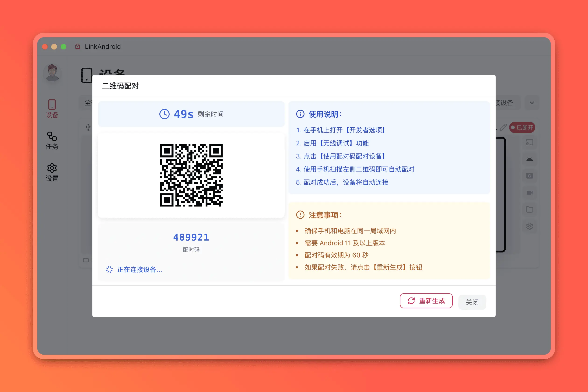Screen dimensions: 588x392
Task: Click the QR code image
Action: click(191, 175)
